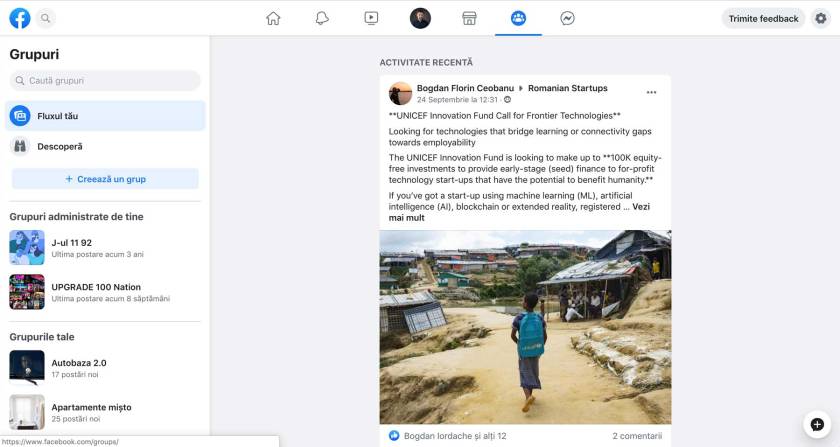Image resolution: width=840 pixels, height=447 pixels.
Task: Click the floating plus new-post button
Action: pyautogui.click(x=816, y=424)
